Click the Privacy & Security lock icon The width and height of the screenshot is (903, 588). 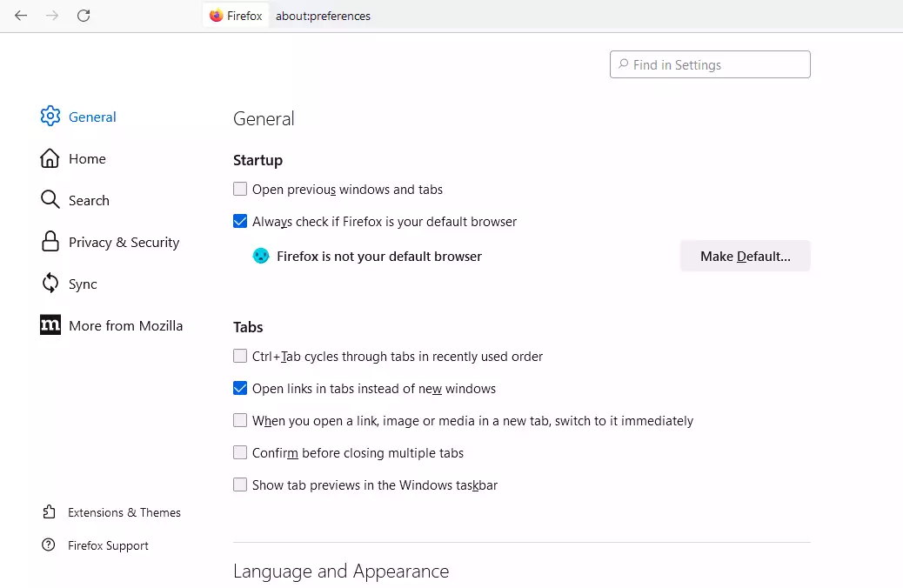coord(50,242)
